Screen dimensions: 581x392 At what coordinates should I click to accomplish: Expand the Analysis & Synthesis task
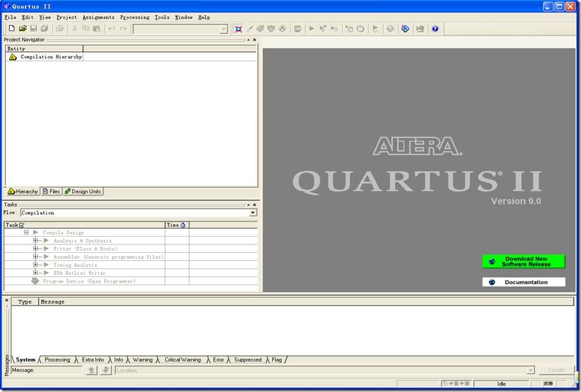(x=36, y=241)
